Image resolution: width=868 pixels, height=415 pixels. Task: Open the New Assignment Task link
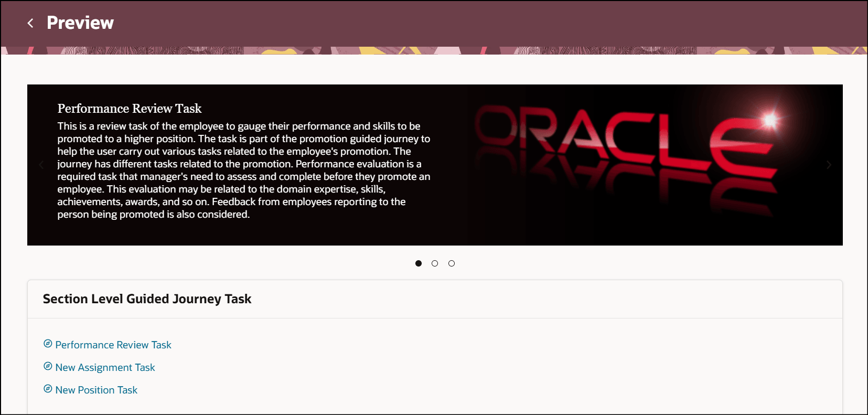(105, 367)
